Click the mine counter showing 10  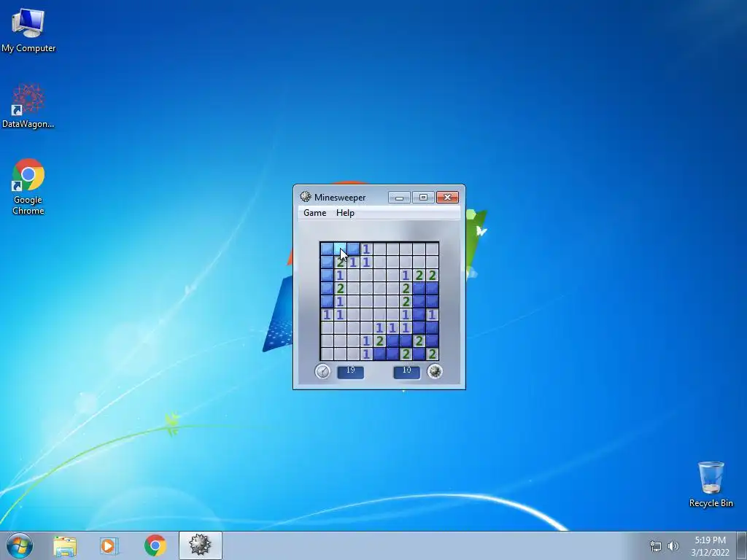[407, 371]
